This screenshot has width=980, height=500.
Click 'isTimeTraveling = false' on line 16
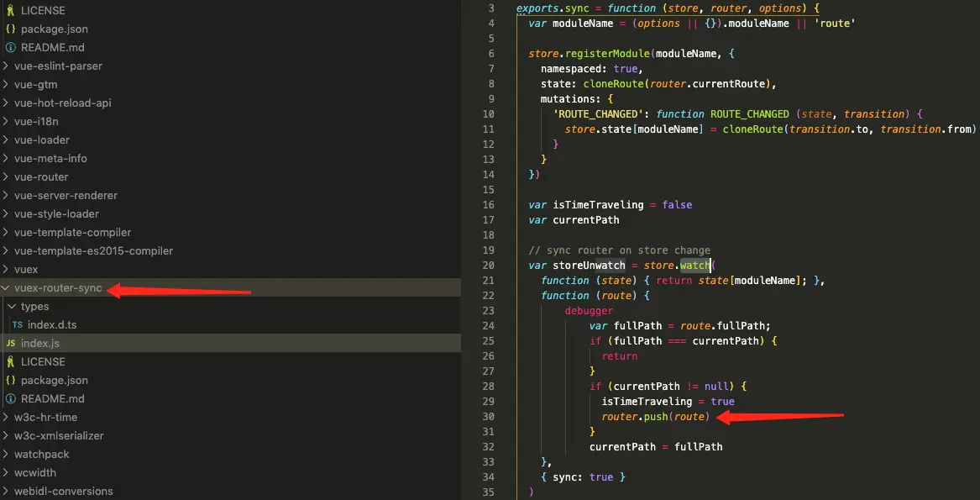click(x=622, y=205)
